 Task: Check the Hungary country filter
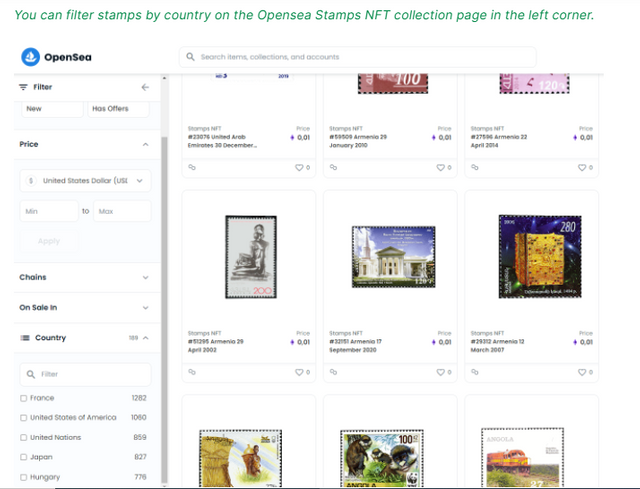point(24,477)
